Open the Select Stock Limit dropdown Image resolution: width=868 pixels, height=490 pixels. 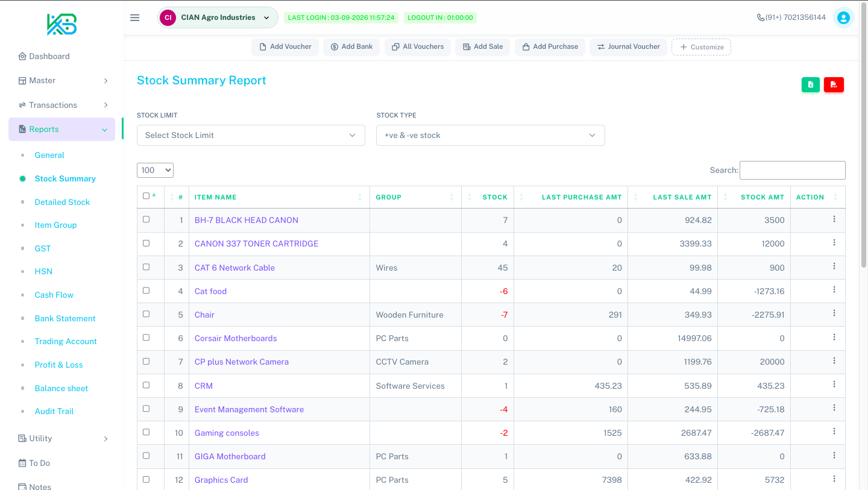pyautogui.click(x=251, y=135)
